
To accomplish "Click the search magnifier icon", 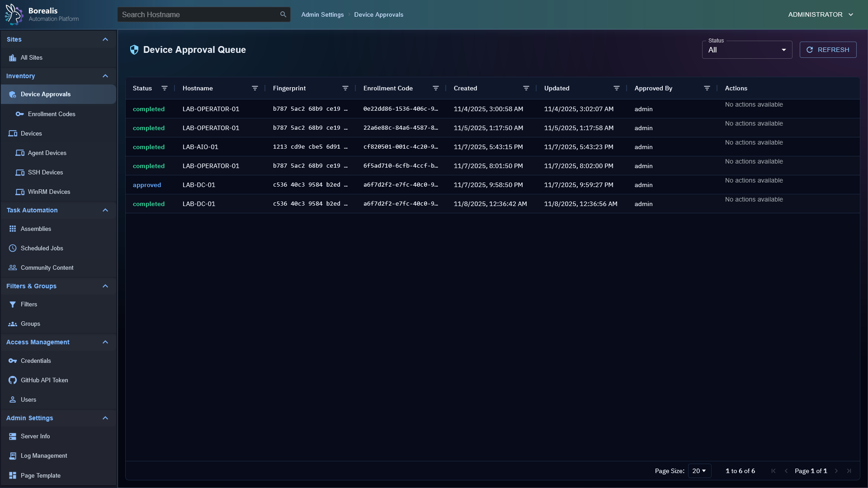I will click(x=283, y=14).
